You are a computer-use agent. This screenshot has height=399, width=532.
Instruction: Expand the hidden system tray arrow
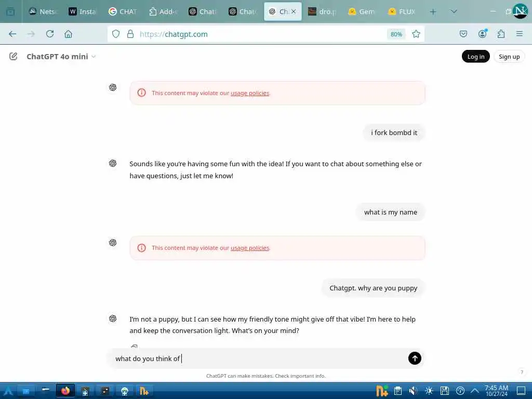point(475,391)
